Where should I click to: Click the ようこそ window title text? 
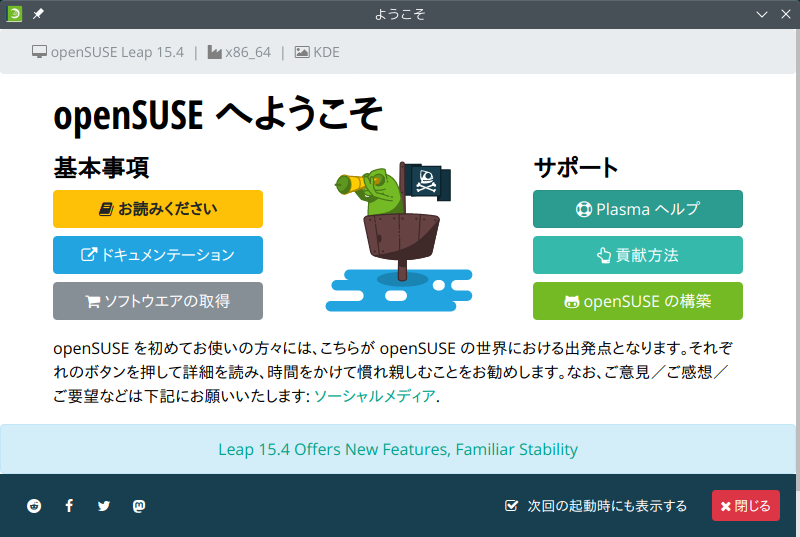click(399, 14)
